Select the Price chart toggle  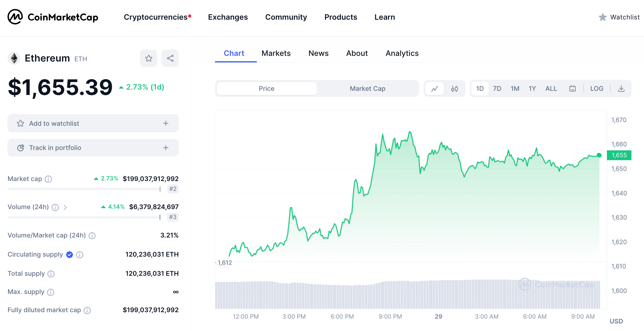(267, 89)
